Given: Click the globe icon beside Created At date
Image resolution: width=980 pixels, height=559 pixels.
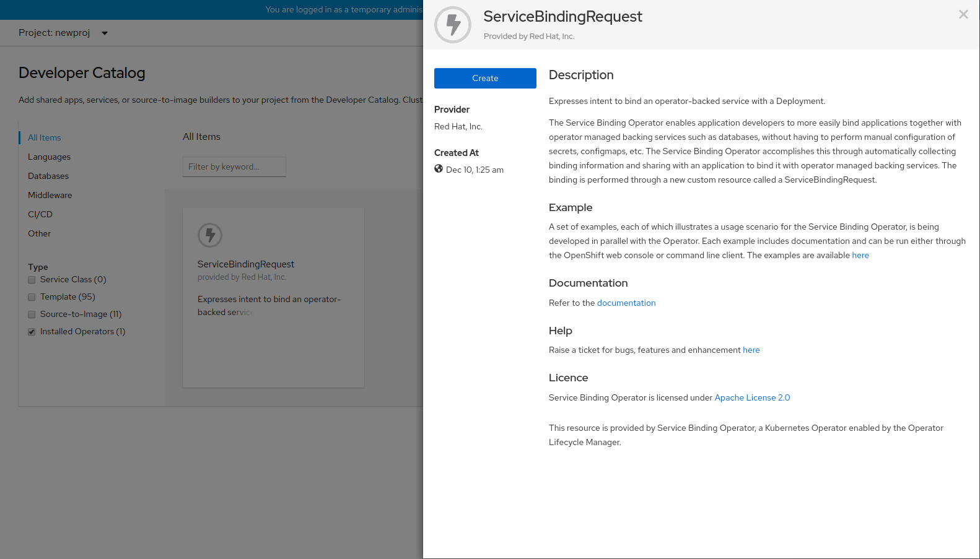Looking at the screenshot, I should tap(439, 169).
